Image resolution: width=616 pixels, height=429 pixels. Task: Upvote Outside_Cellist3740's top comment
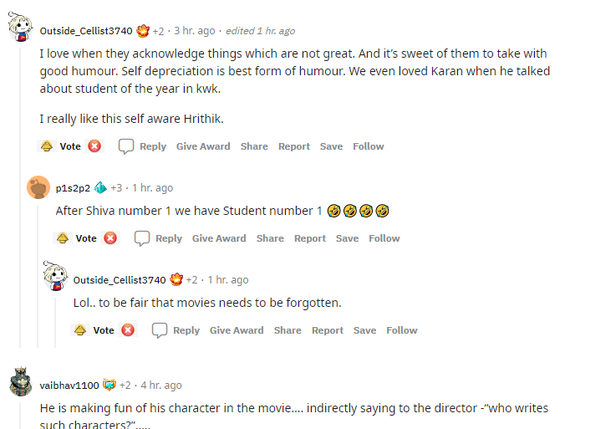46,146
